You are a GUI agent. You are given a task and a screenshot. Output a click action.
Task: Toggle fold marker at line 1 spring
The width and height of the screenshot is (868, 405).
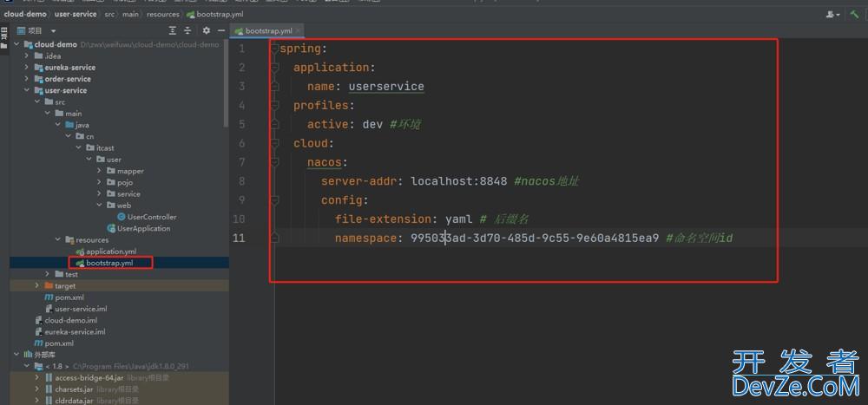tap(274, 49)
